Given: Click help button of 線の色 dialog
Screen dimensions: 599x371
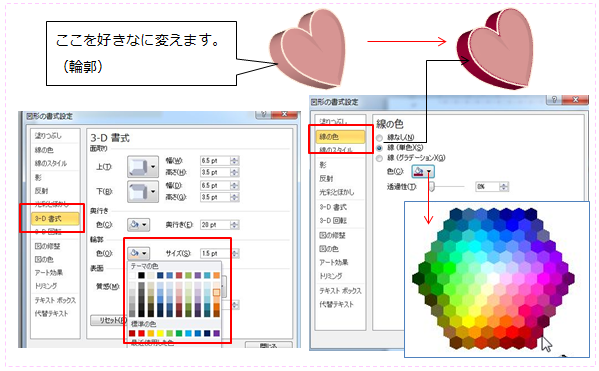Looking at the screenshot, I should 554,100.
